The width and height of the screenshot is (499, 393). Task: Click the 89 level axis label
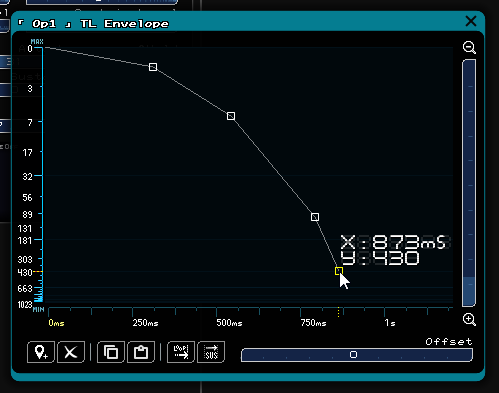27,214
